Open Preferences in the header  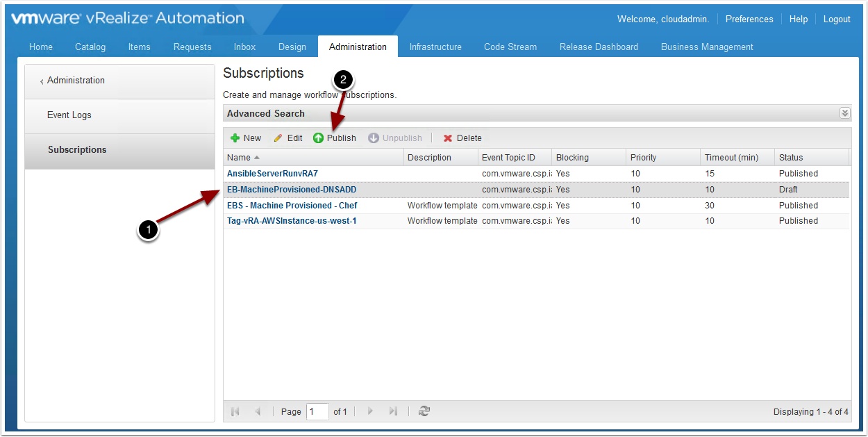[x=749, y=19]
